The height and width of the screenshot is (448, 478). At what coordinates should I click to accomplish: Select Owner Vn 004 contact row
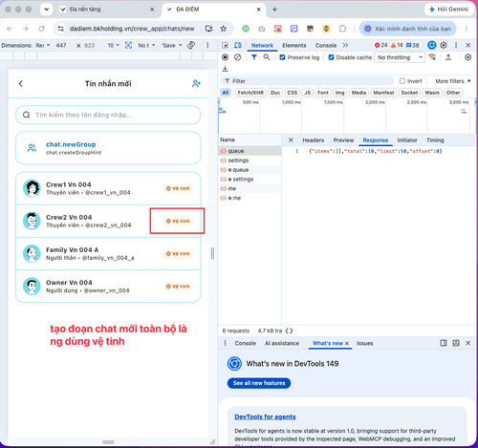click(x=108, y=286)
